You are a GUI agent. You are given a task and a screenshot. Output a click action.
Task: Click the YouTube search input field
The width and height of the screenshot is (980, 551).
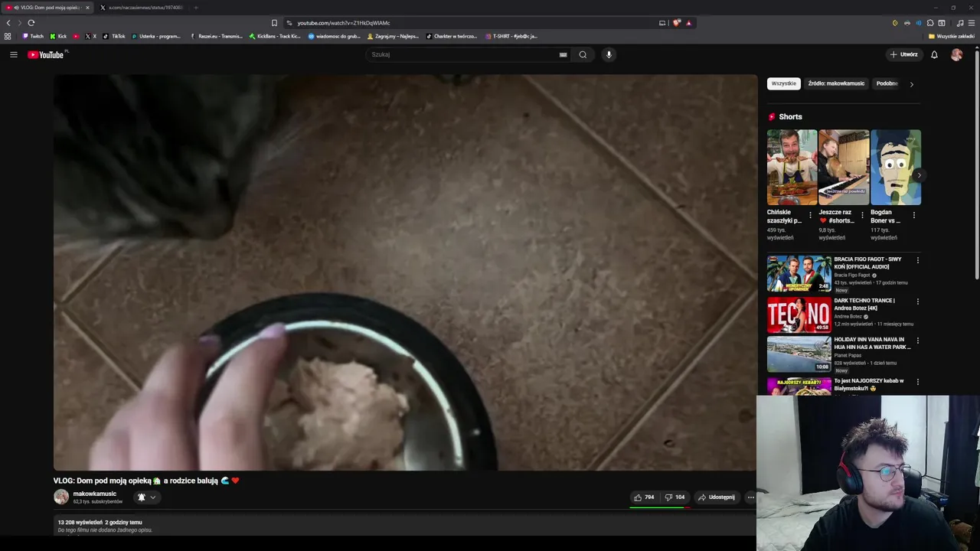point(463,54)
